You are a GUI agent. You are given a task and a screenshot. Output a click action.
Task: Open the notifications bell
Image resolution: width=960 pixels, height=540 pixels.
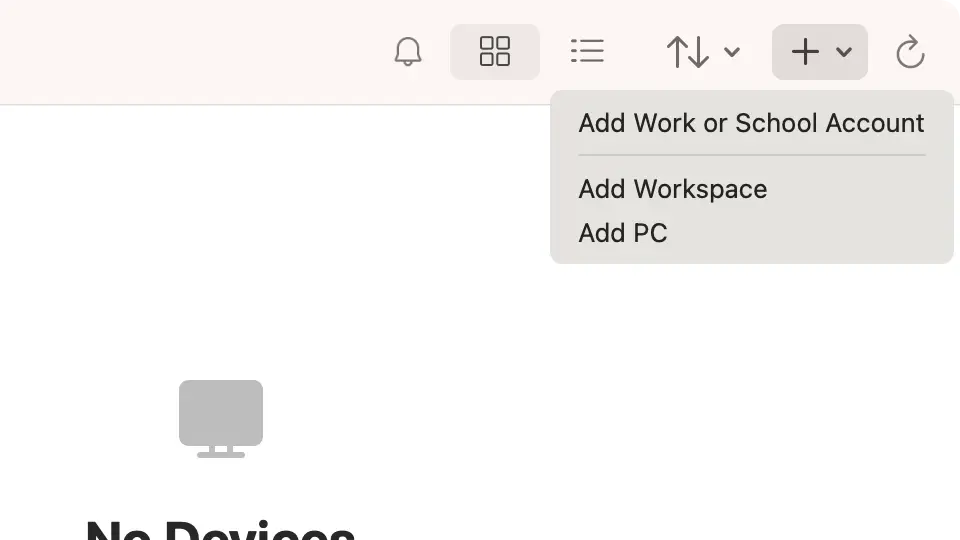[x=408, y=52]
